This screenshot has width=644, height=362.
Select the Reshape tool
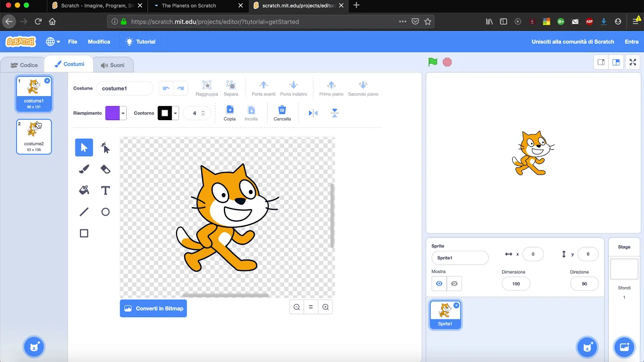[105, 147]
